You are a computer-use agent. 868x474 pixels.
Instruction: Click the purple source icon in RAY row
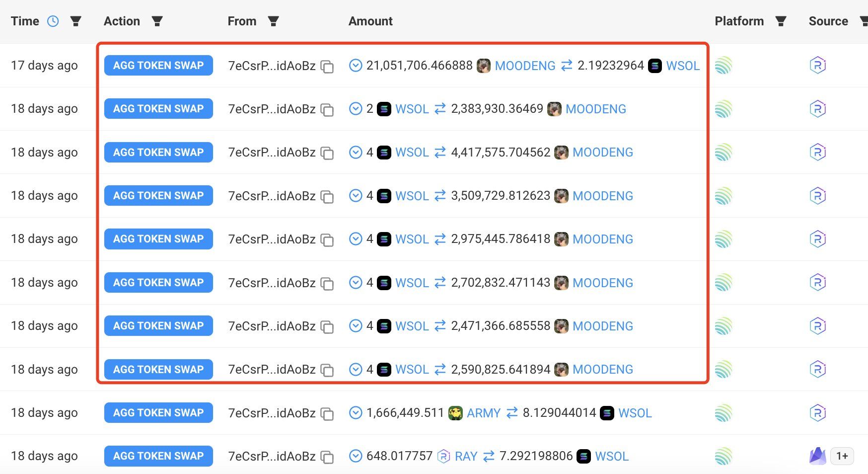click(817, 456)
